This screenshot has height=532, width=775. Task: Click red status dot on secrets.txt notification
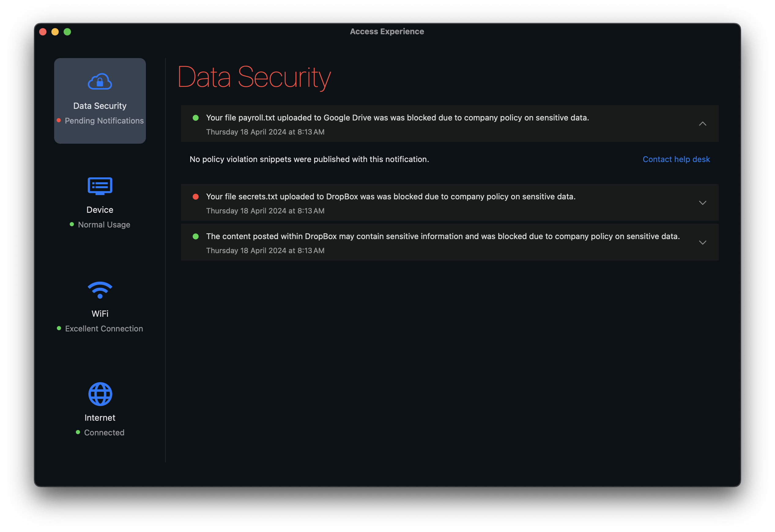196,197
